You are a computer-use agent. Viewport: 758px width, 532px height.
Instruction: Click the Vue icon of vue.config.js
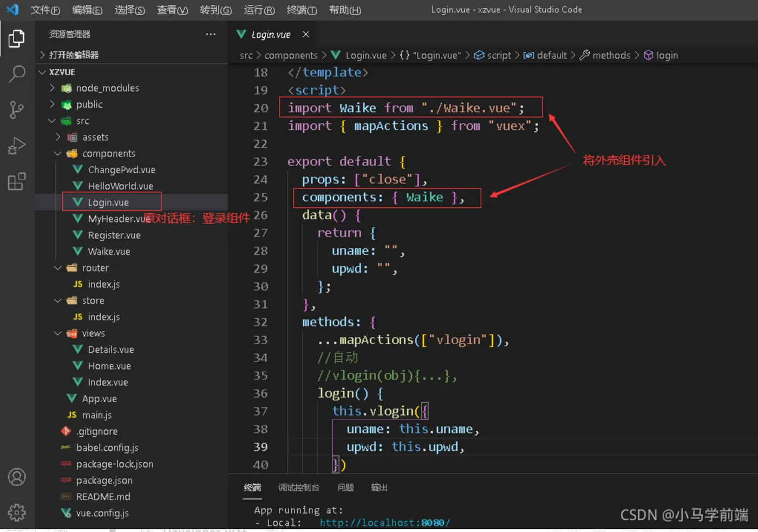point(66,513)
